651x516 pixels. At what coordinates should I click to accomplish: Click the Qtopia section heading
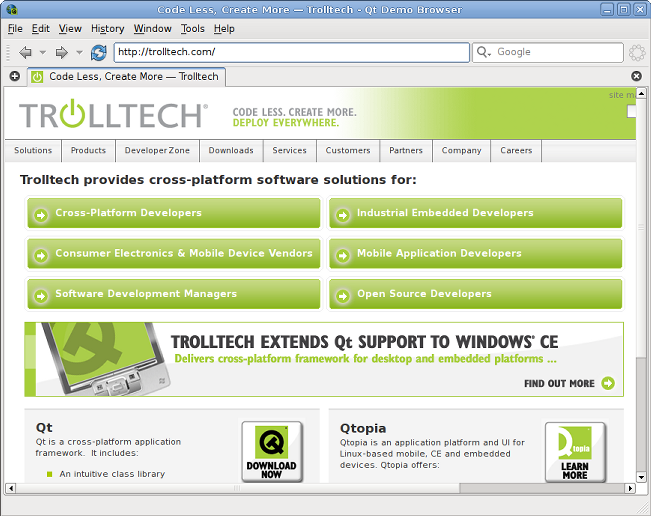(x=363, y=428)
